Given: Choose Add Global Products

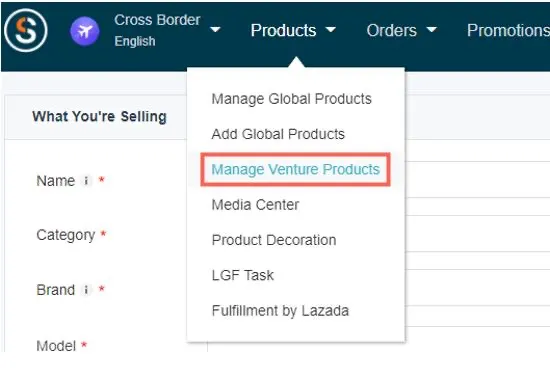Looking at the screenshot, I should pos(278,134).
